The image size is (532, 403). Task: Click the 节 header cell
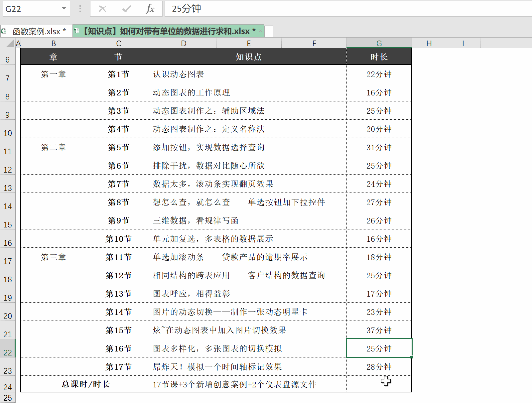[x=118, y=57]
